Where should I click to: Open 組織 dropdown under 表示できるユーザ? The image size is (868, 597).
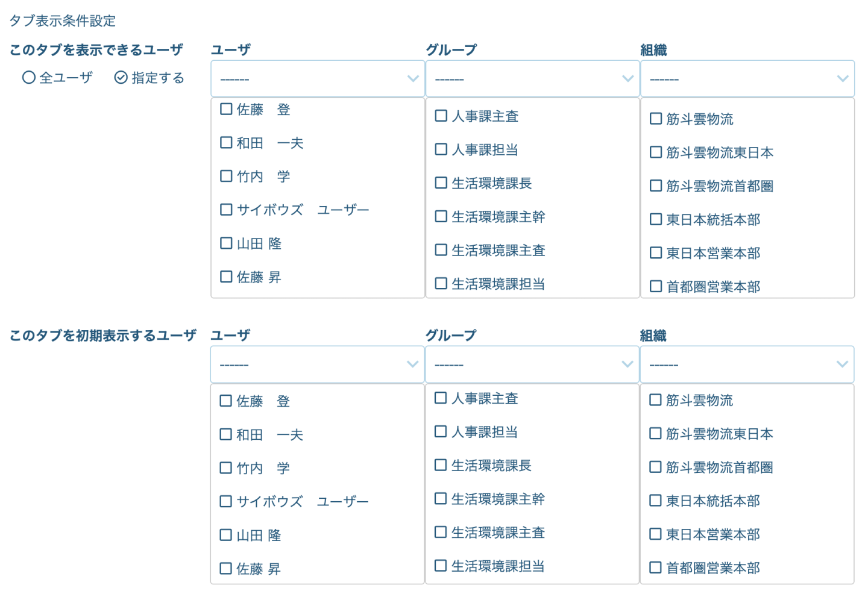tap(747, 79)
